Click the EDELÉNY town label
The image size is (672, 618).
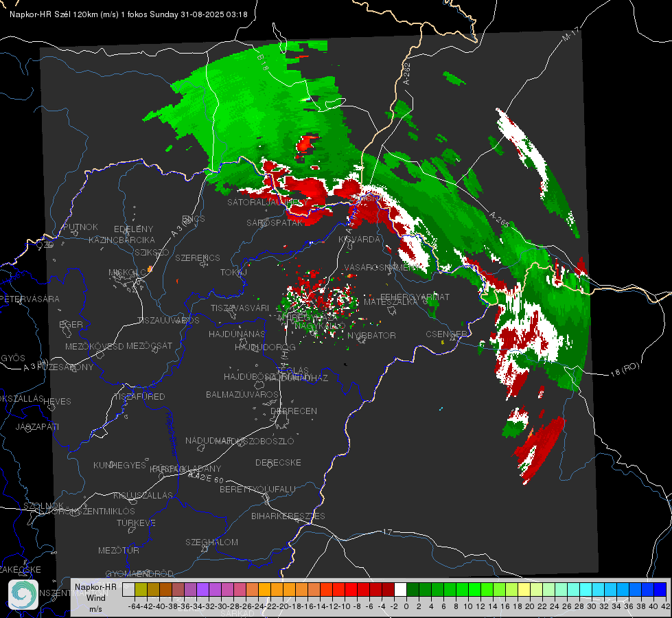pos(133,229)
